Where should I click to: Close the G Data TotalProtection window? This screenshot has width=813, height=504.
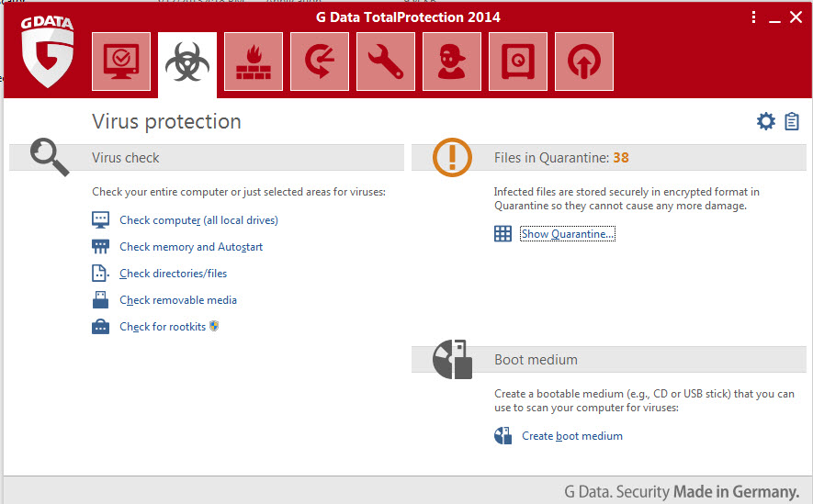coord(796,17)
